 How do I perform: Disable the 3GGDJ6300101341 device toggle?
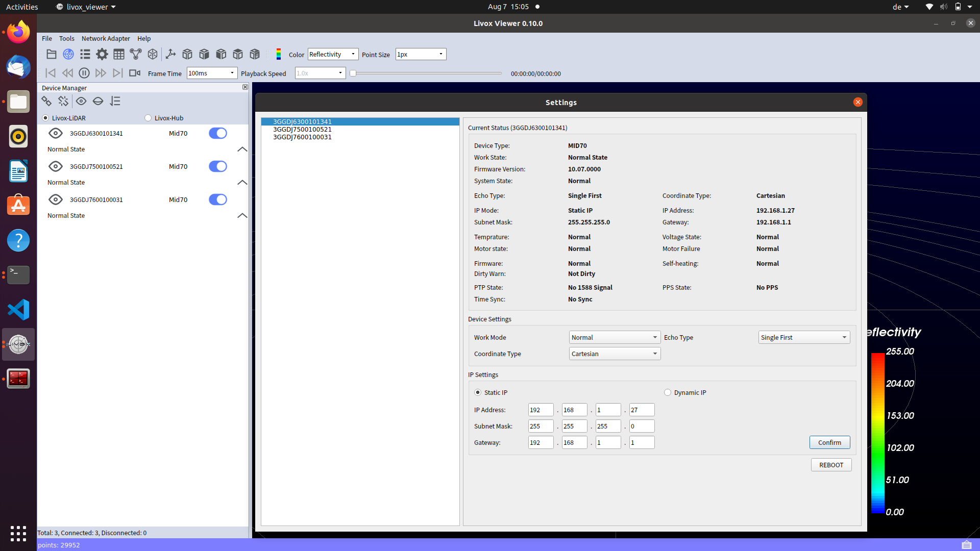[x=218, y=133]
